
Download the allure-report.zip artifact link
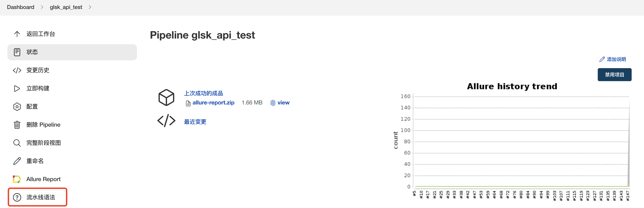[213, 103]
